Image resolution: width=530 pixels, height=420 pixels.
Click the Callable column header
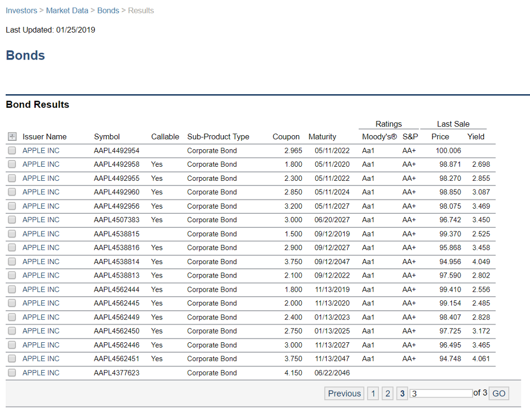coord(165,137)
